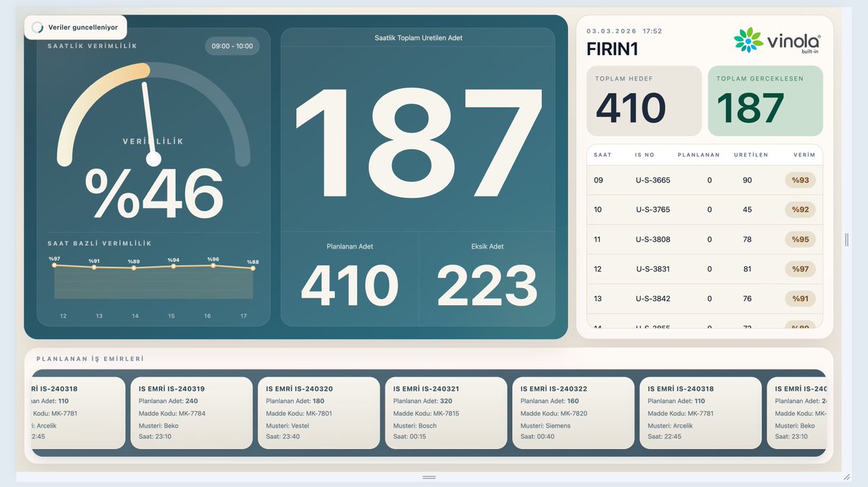
Task: Select job number U-S-3808
Action: 653,240
